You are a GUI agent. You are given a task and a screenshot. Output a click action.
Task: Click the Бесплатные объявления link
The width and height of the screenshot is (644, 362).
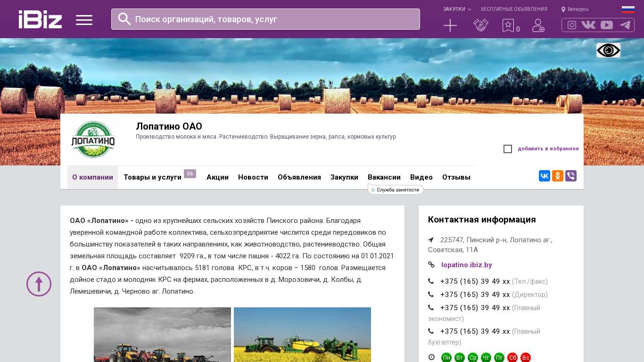click(x=514, y=9)
